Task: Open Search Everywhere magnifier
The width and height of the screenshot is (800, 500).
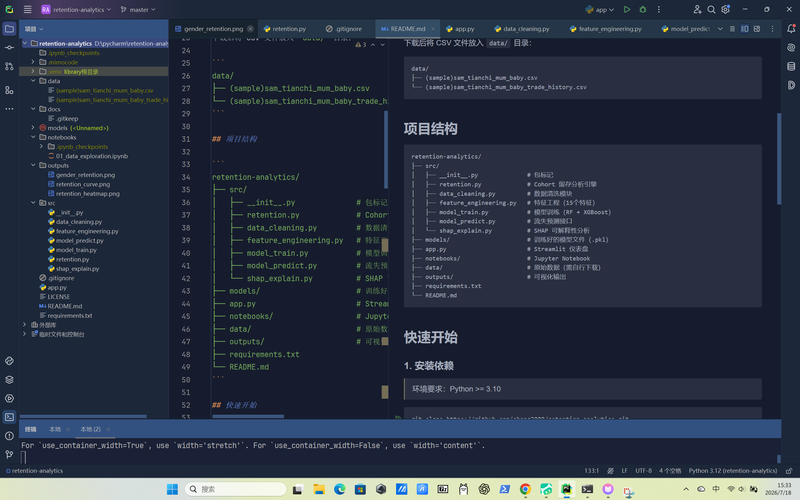Action: 711,9
